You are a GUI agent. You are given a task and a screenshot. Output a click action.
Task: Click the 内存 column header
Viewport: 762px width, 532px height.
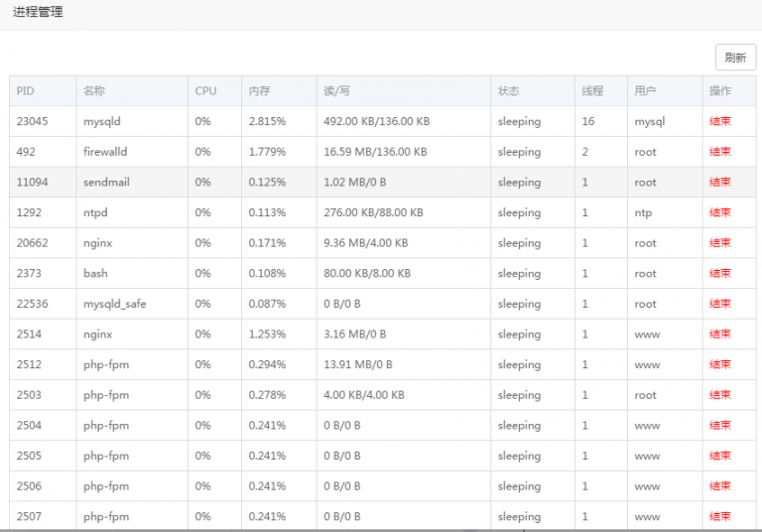(x=280, y=91)
